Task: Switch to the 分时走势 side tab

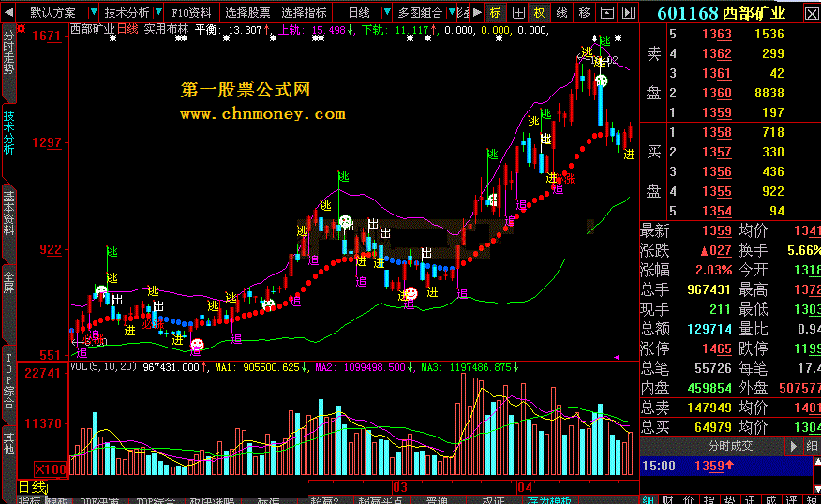Action: point(8,52)
